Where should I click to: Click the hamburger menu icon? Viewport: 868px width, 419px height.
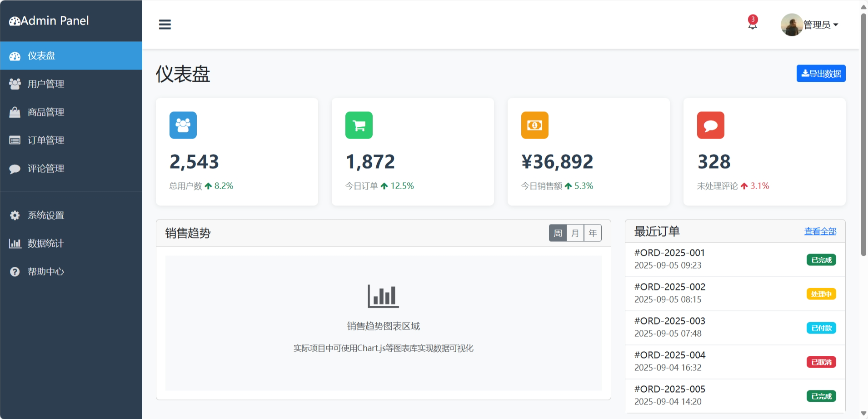click(165, 25)
